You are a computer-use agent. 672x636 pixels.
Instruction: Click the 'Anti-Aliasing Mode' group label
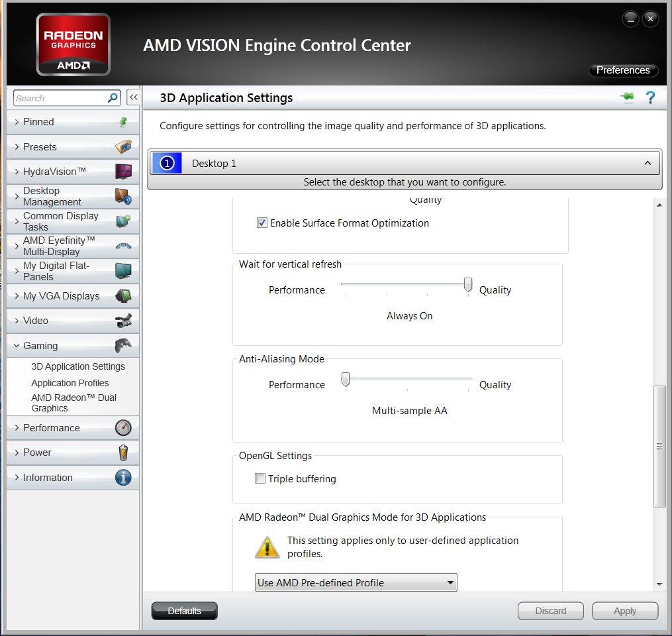(x=281, y=359)
